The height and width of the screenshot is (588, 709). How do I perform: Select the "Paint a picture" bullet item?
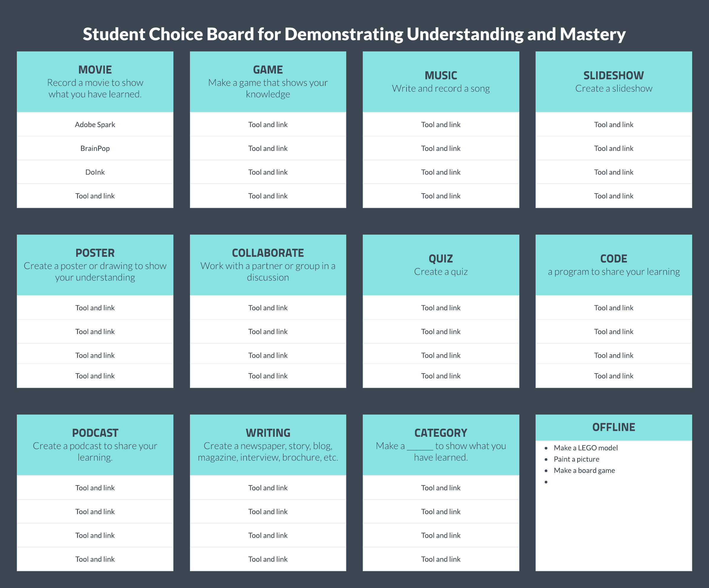pyautogui.click(x=576, y=459)
